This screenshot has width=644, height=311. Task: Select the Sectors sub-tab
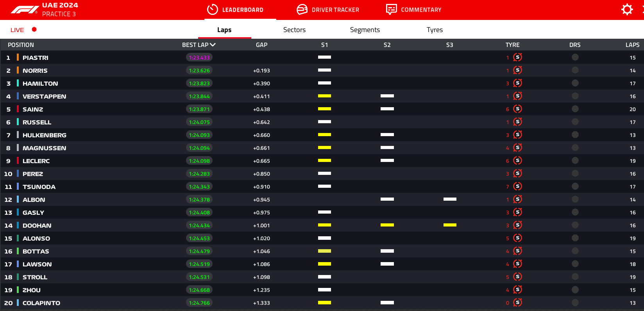294,30
